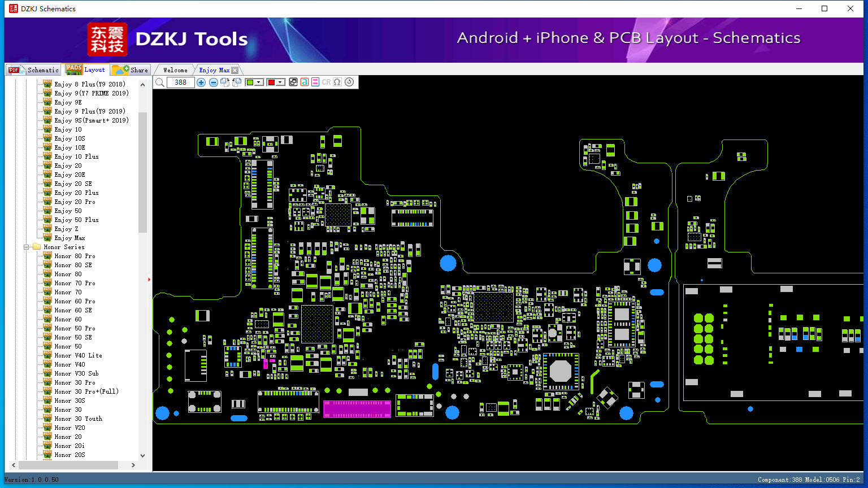
Task: Click the overlapping squares layer icon
Action: [x=293, y=82]
